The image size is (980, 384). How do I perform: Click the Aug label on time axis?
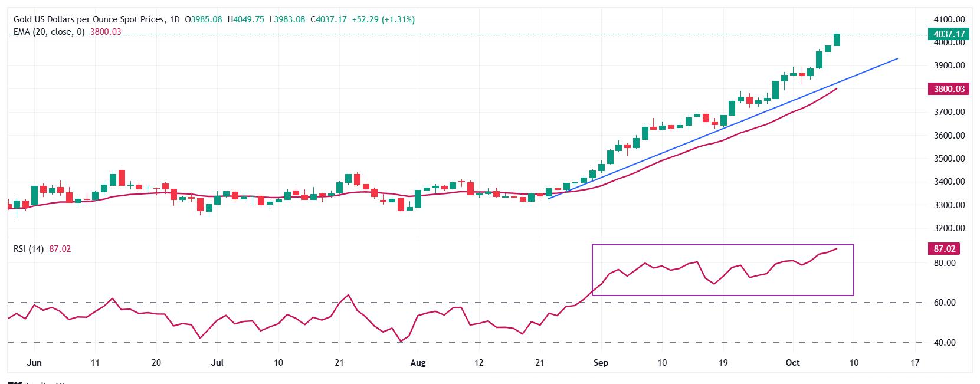pos(417,363)
